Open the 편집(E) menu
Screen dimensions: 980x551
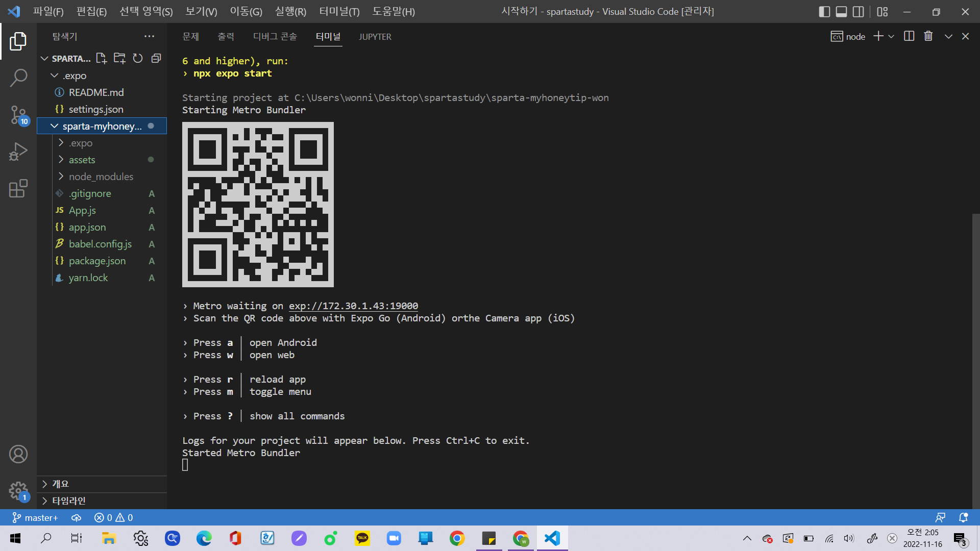pyautogui.click(x=92, y=11)
